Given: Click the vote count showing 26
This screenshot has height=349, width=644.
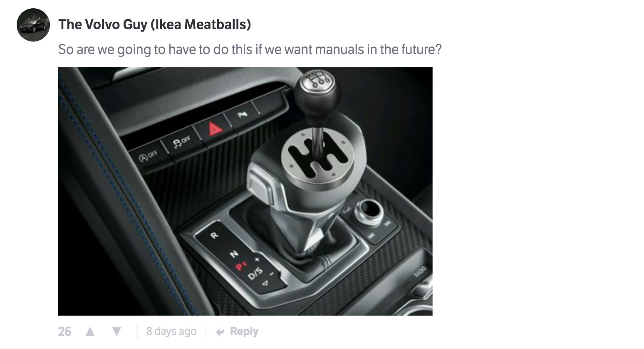Looking at the screenshot, I should 64,332.
